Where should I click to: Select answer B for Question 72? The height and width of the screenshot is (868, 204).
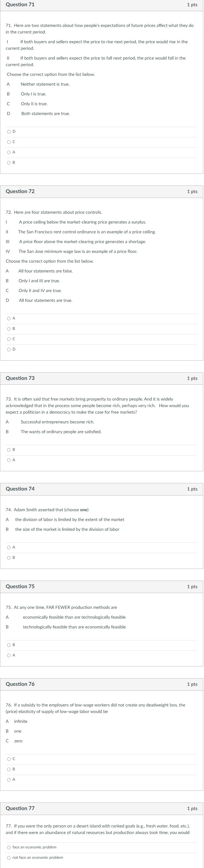click(9, 329)
